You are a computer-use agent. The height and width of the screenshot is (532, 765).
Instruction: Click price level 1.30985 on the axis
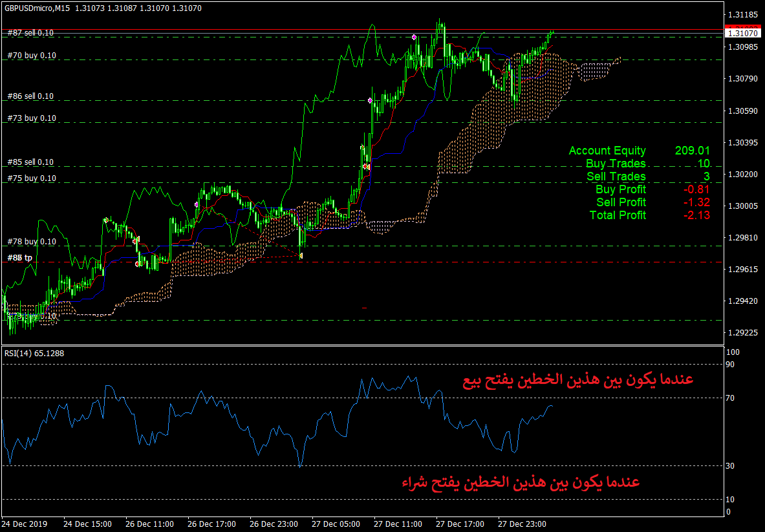[742, 47]
